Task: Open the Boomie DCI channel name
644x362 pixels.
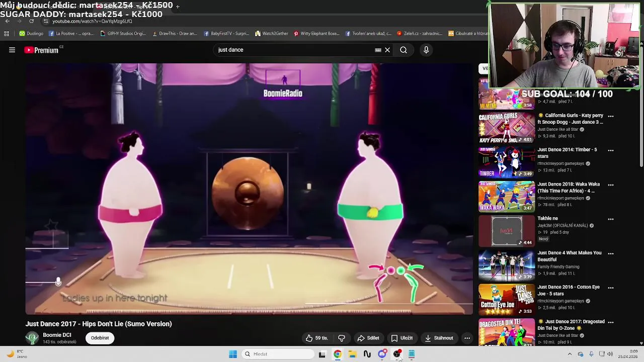Action: point(57,335)
